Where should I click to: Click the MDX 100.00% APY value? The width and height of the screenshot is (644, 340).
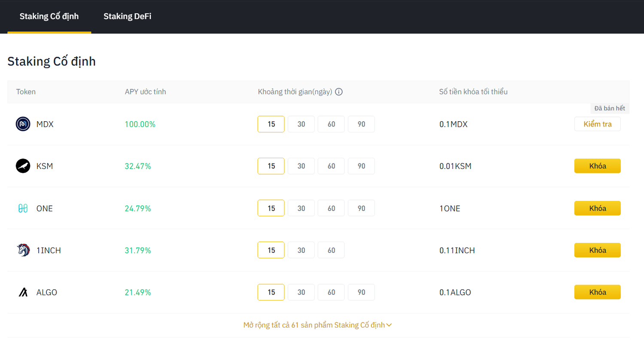point(140,124)
